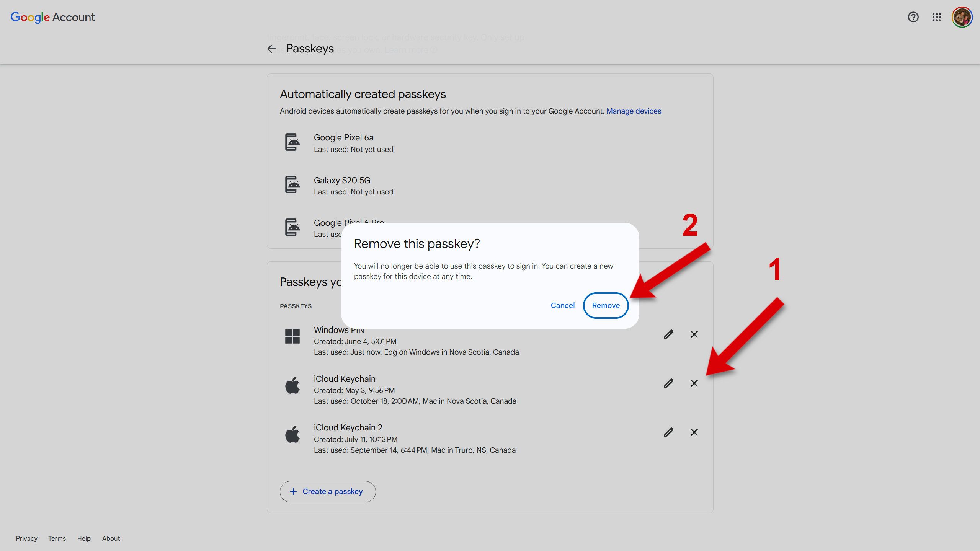Confirm removal with the Remove button
Viewport: 980px width, 551px height.
tap(605, 305)
